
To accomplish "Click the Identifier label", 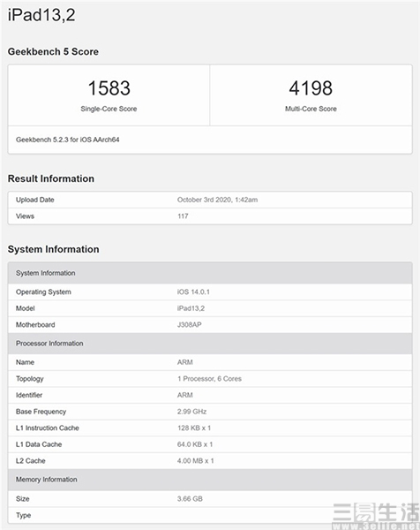I will click(x=29, y=395).
